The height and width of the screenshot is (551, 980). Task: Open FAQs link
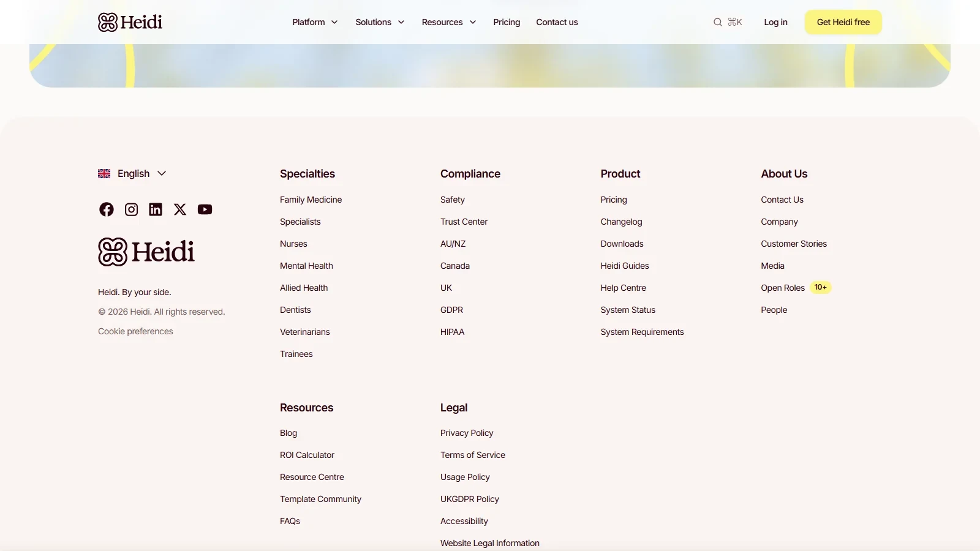(290, 521)
